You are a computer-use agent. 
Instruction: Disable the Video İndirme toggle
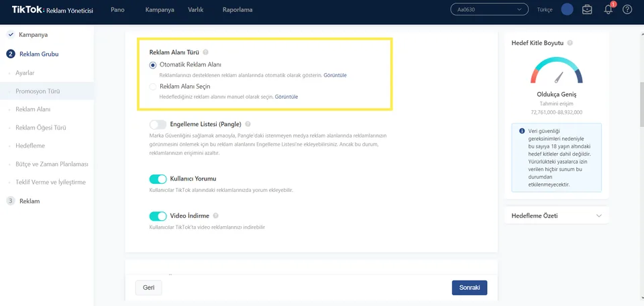158,216
